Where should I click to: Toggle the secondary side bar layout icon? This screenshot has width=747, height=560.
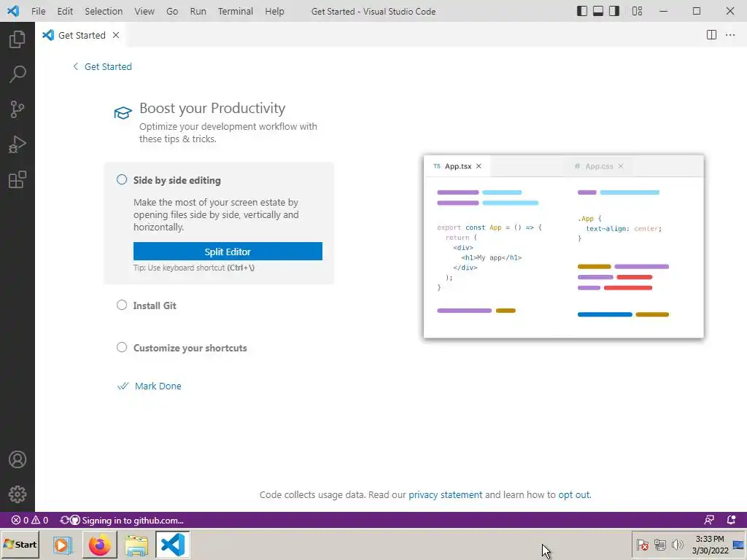[614, 11]
